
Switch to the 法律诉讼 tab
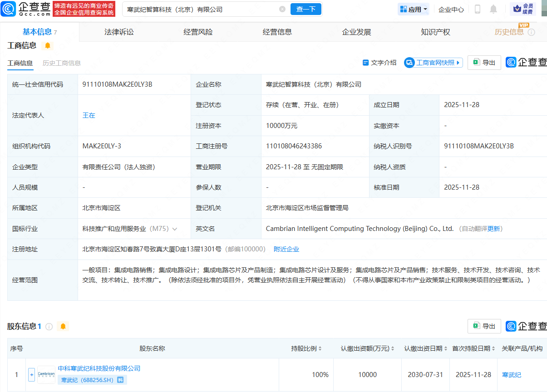[118, 32]
